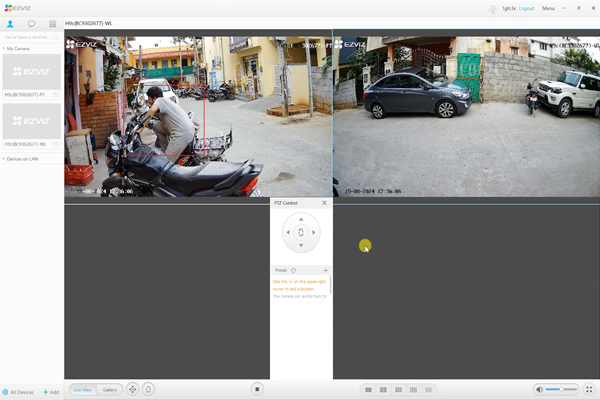Open the grid apps tab icon
This screenshot has height=400, width=600.
point(52,22)
